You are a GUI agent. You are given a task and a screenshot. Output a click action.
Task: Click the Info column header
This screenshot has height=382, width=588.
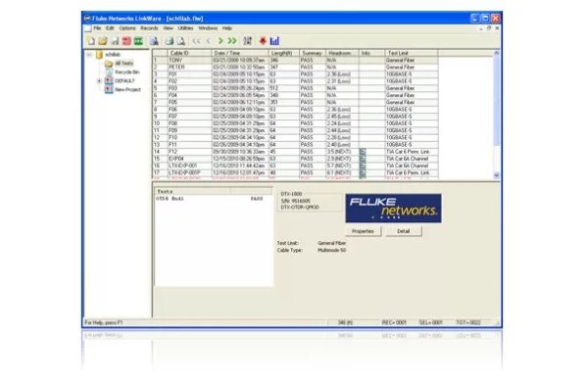point(371,53)
